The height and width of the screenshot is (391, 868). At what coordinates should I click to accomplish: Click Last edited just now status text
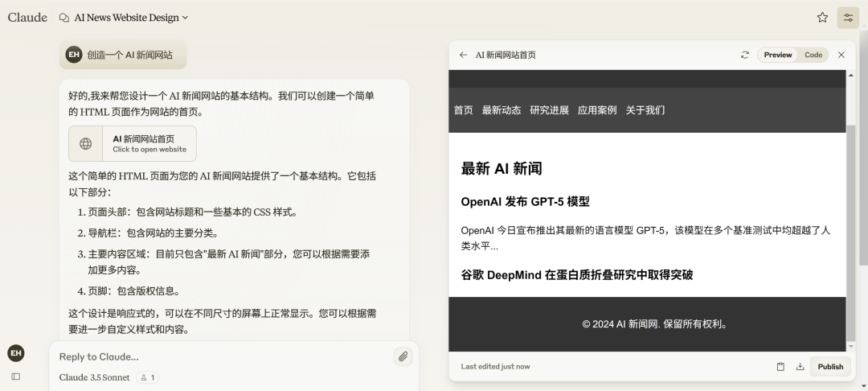(495, 367)
